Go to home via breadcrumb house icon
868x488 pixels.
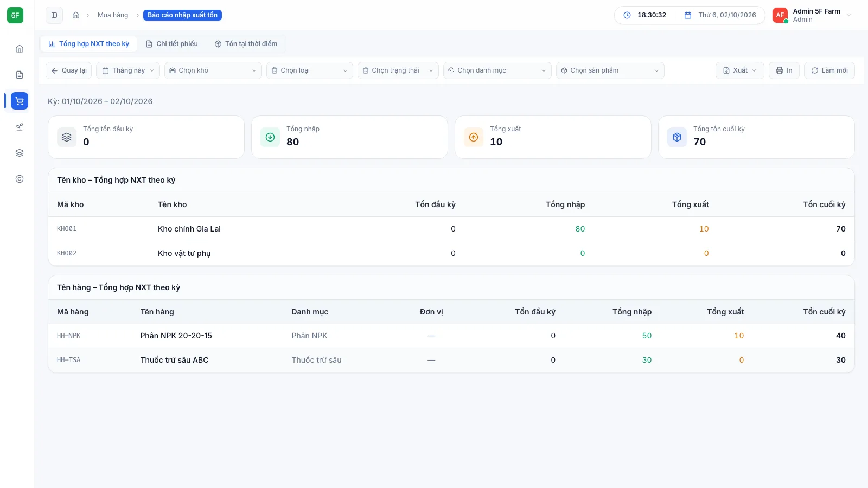pos(76,15)
